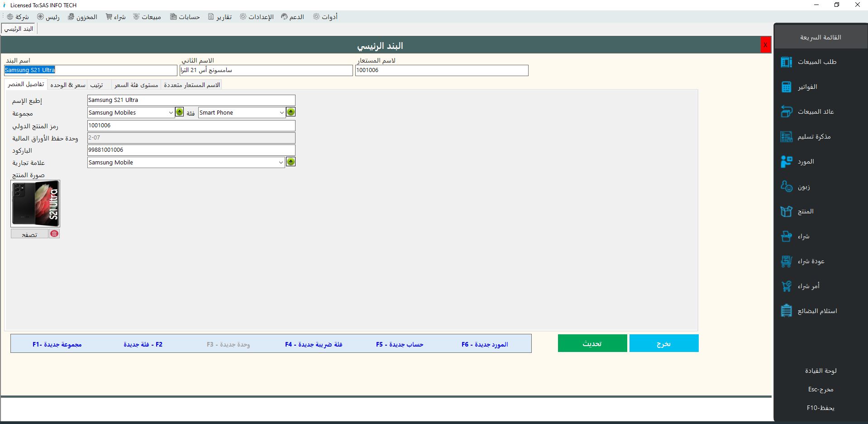This screenshot has height=424, width=868.
Task: Open the استلام البضائع goods receipt icon
Action: tap(787, 311)
